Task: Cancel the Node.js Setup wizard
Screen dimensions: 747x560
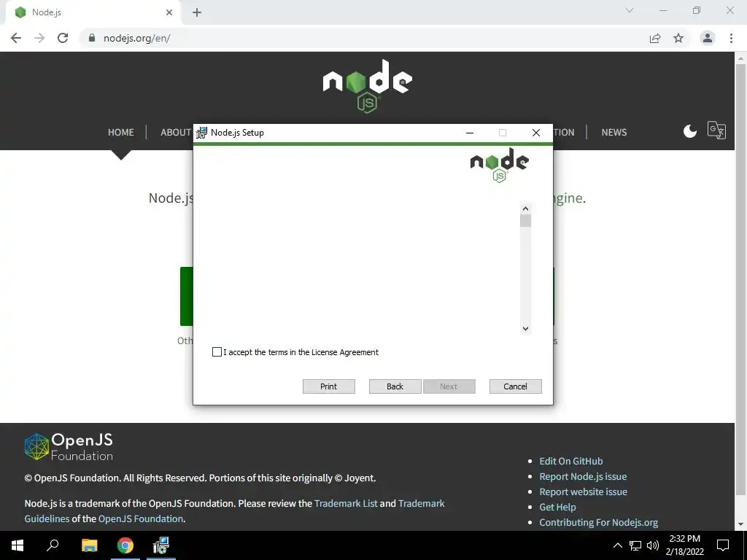Action: 516,386
